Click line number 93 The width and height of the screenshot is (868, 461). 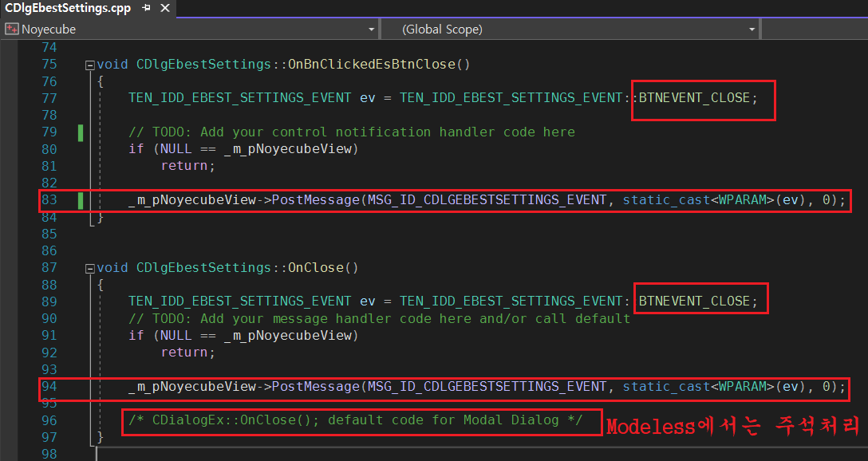click(49, 369)
